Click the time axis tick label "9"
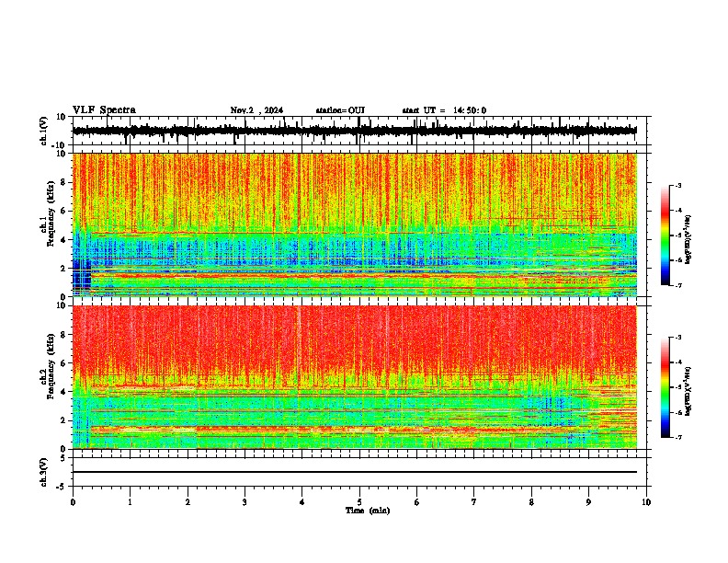The width and height of the screenshot is (728, 563). [x=588, y=502]
